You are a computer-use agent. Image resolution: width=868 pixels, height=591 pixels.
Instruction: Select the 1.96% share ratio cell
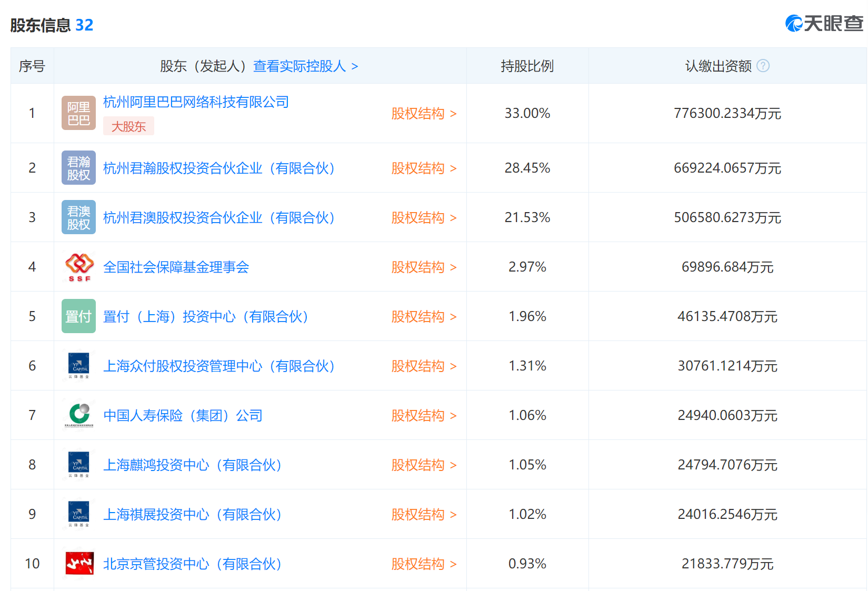527,316
